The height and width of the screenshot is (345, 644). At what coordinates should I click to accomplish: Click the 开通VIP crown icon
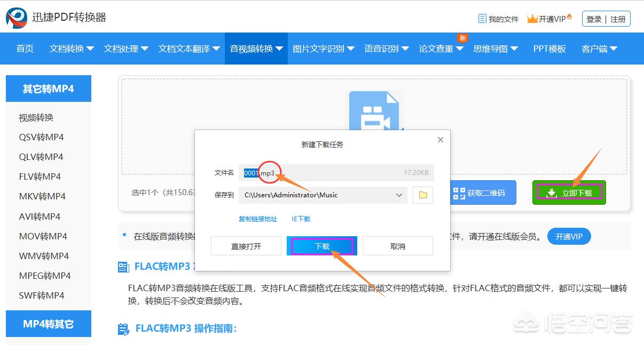coord(532,19)
